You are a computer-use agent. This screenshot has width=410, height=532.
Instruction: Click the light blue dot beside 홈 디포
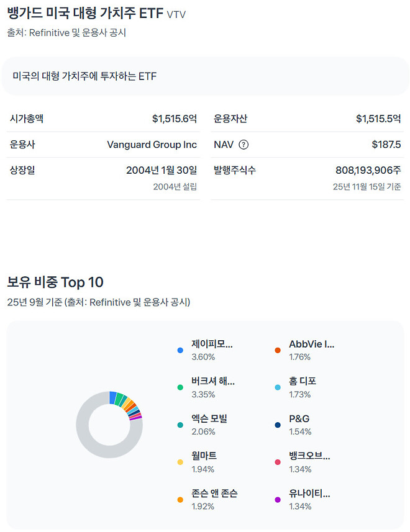tap(278, 388)
